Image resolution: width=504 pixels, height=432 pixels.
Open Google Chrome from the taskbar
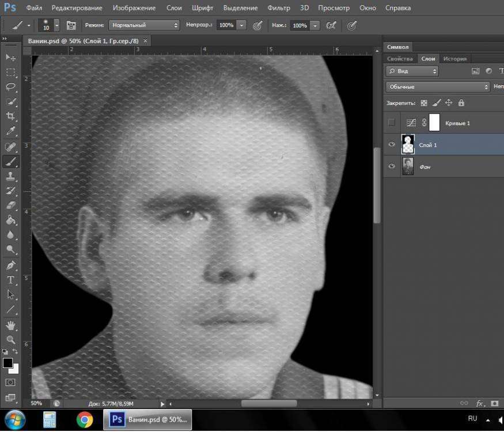pos(85,420)
